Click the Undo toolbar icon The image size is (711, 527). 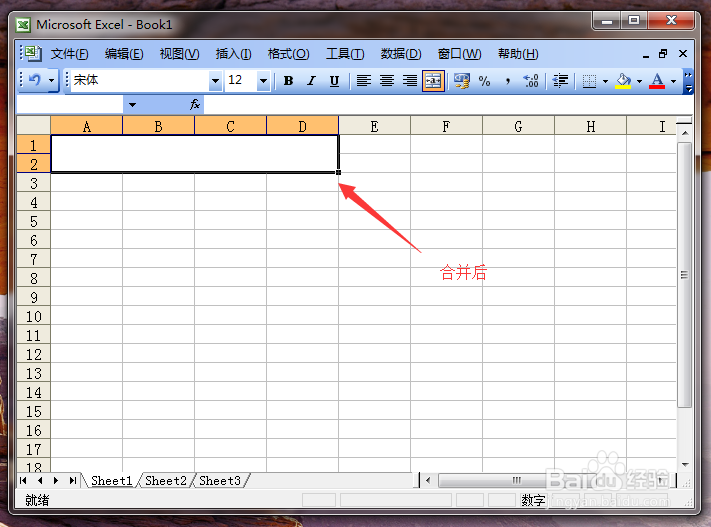pos(34,80)
